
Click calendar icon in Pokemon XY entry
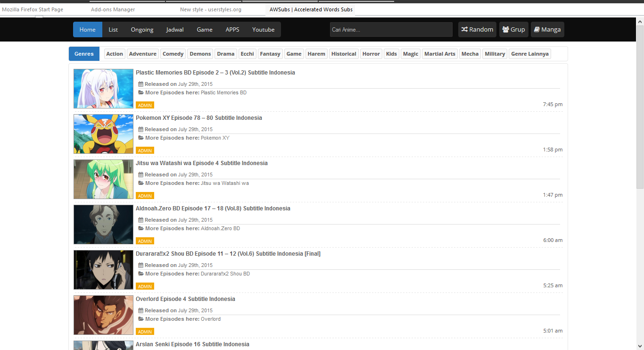(x=140, y=129)
